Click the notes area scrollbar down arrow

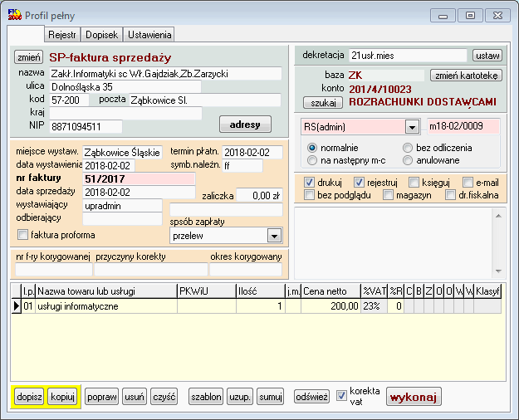tap(499, 271)
